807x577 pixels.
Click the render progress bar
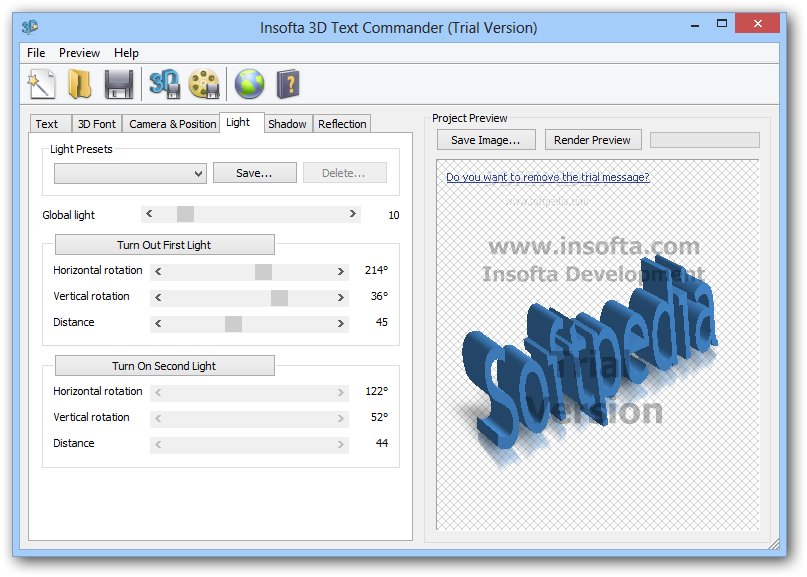click(705, 140)
